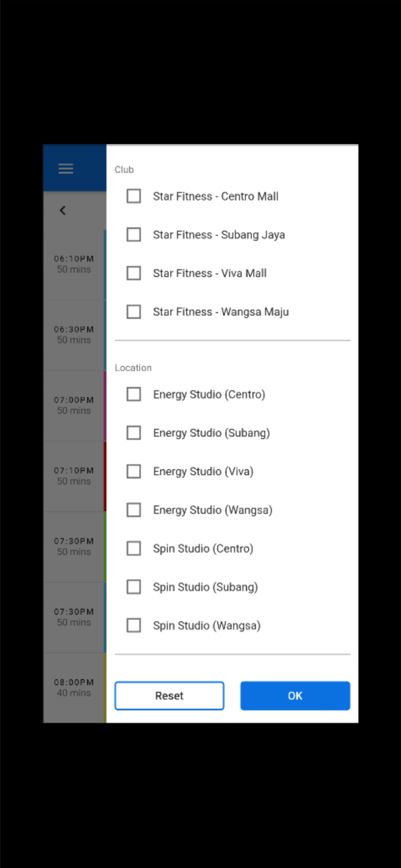Open the navigation drawer menu

[65, 168]
